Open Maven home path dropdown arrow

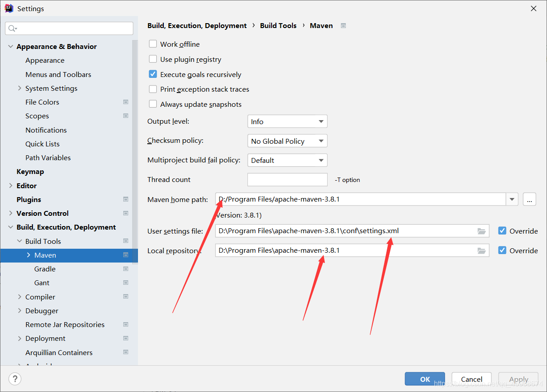(512, 199)
